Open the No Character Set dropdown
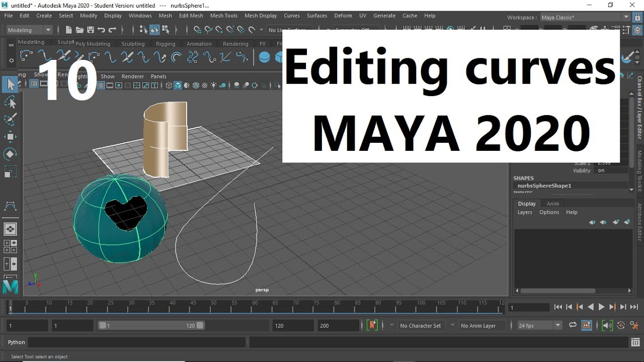The width and height of the screenshot is (644, 362). click(x=420, y=326)
